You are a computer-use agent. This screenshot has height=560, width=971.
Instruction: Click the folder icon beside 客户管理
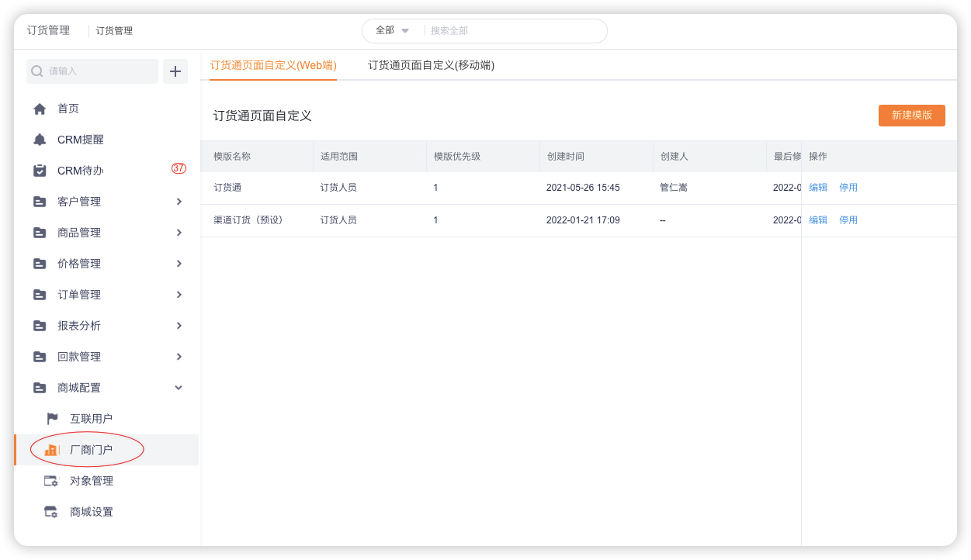[x=40, y=202]
